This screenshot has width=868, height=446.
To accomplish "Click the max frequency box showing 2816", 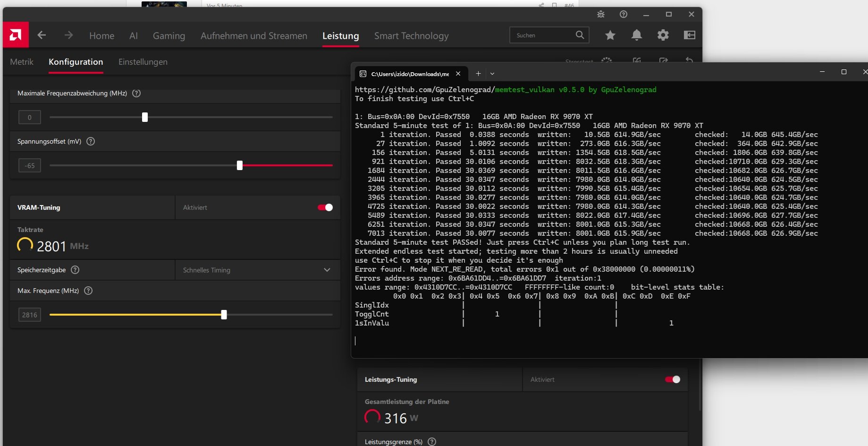I will click(30, 315).
